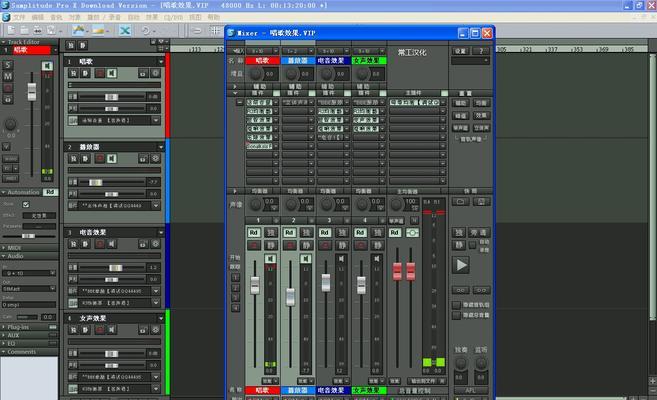Expand the 均衡器 EQ section arrow in Mixer
This screenshot has height=400, width=657.
click(235, 191)
